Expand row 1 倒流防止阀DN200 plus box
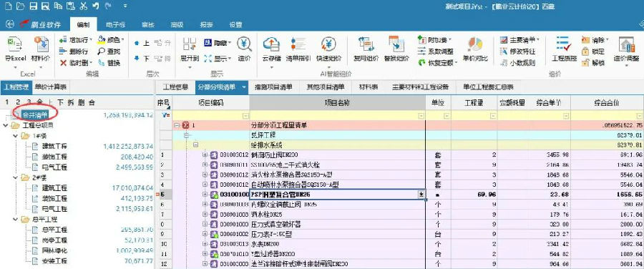 205,155
